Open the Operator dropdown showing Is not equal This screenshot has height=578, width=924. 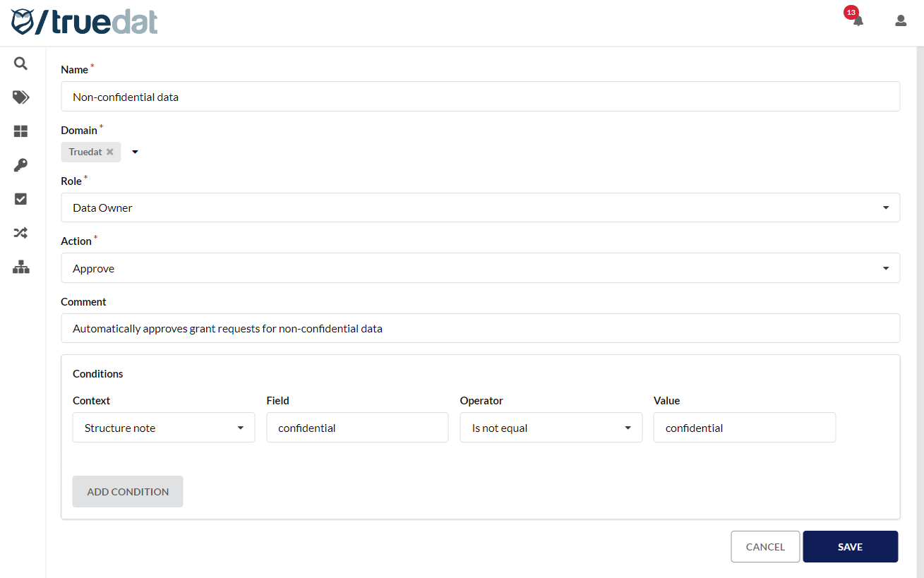coord(627,427)
